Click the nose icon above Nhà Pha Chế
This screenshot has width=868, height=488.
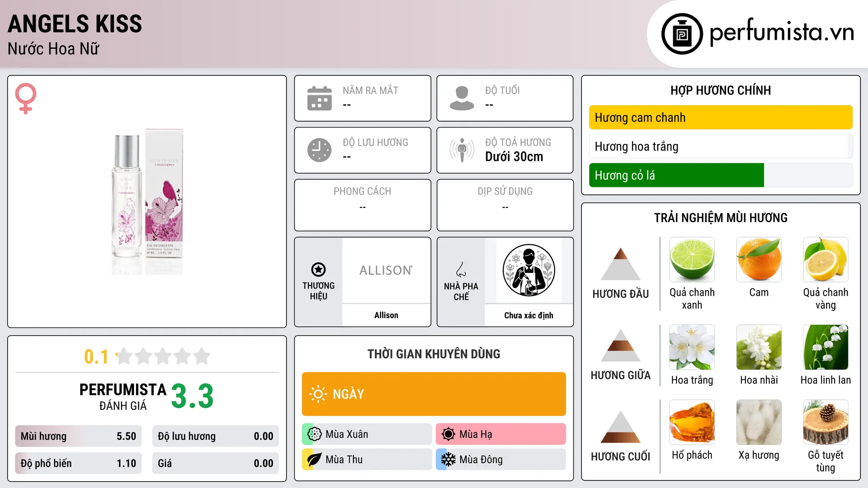(461, 269)
